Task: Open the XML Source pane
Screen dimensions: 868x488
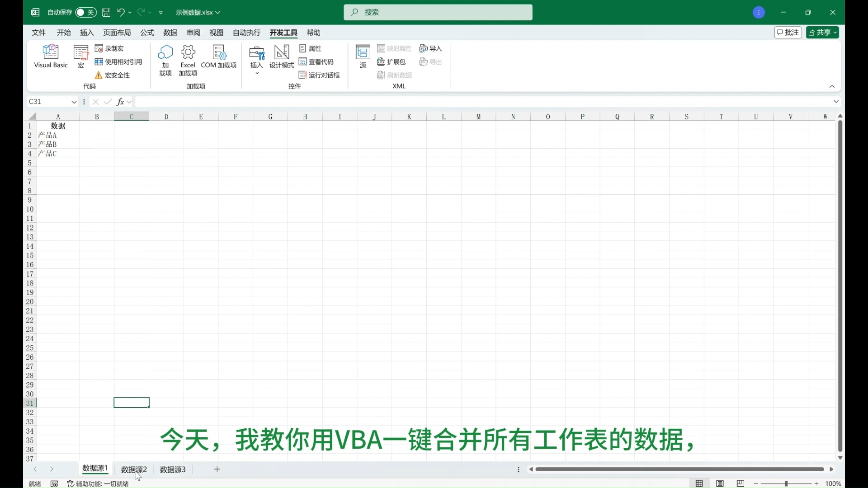Action: 363,56
